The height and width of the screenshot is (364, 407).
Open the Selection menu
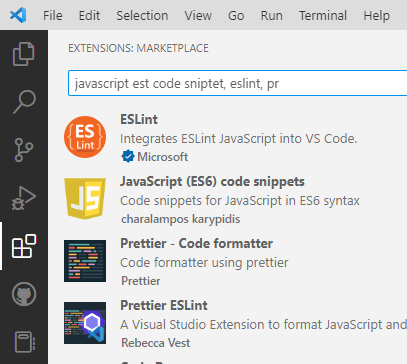(x=142, y=16)
